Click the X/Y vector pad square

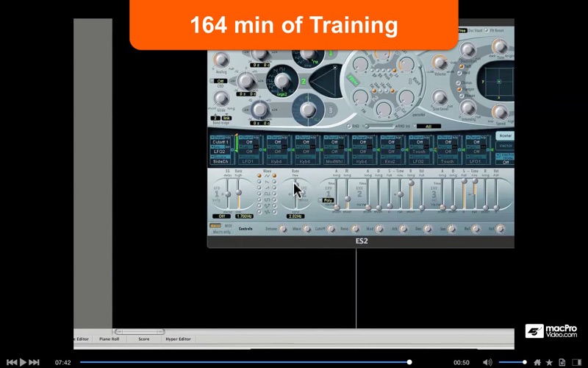[x=499, y=82]
